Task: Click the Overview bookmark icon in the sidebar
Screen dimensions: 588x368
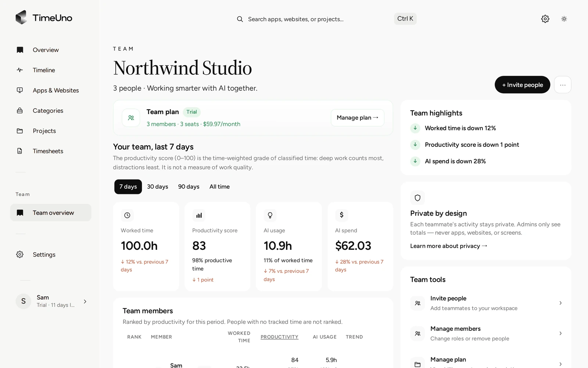Action: [20, 50]
